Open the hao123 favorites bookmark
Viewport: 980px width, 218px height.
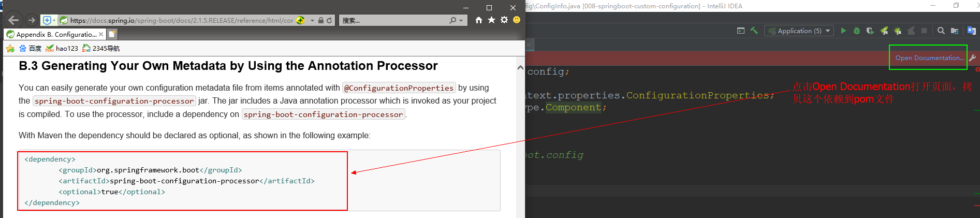pos(62,48)
